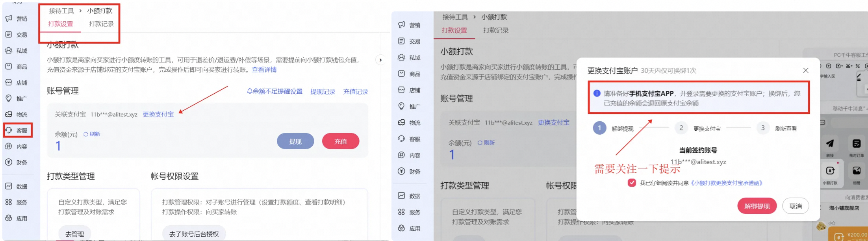
Task: Click 刷新 balance link in left screenshot
Action: pos(92,134)
